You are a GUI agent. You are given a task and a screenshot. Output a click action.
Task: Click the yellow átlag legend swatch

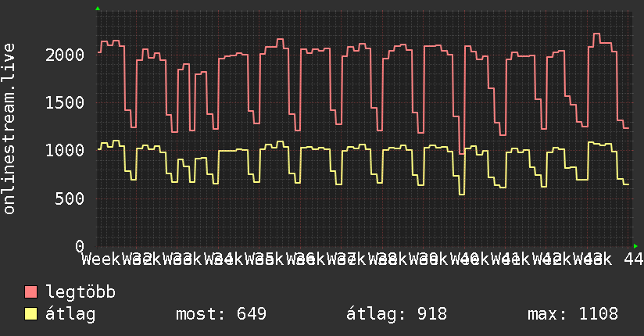(30, 314)
